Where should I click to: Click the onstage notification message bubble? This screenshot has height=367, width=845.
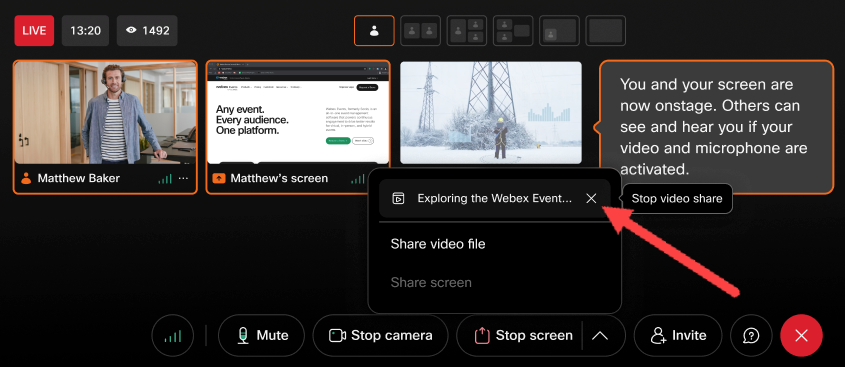716,127
